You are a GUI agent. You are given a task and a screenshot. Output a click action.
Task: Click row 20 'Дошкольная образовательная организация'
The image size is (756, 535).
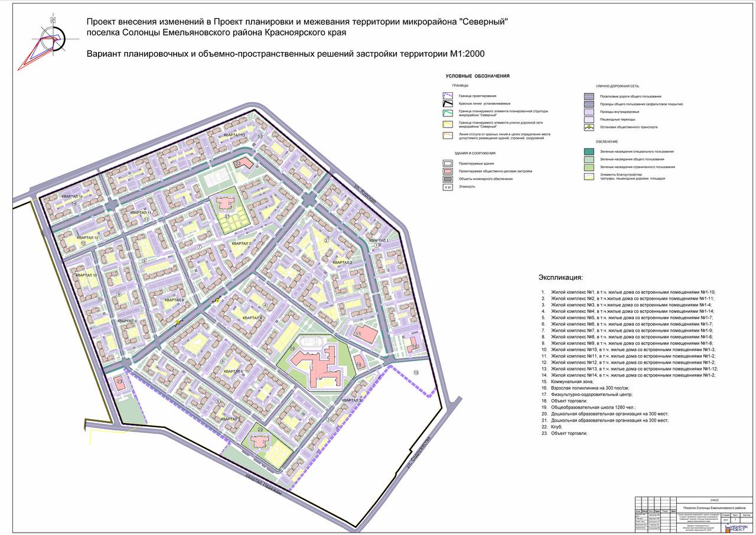click(x=605, y=414)
